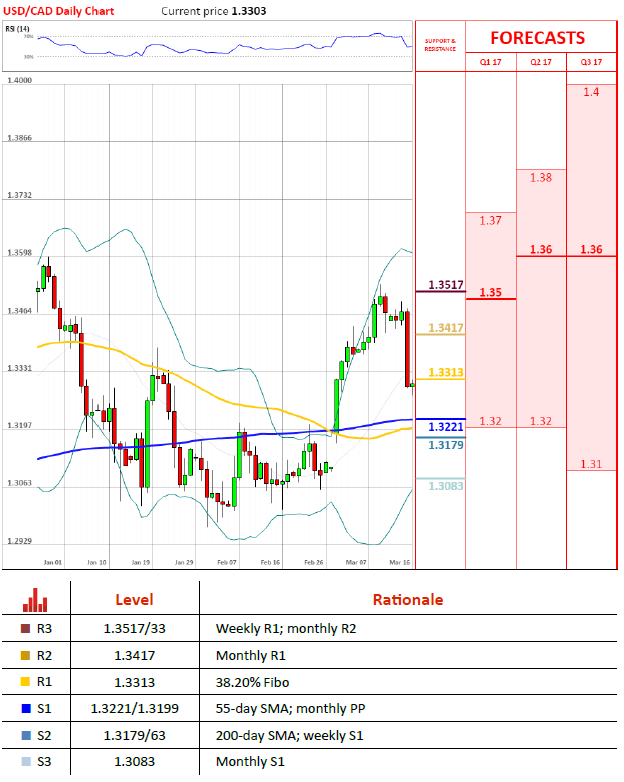This screenshot has height=782, width=624.
Task: Click the Mar 07 date axis label
Action: click(x=356, y=562)
